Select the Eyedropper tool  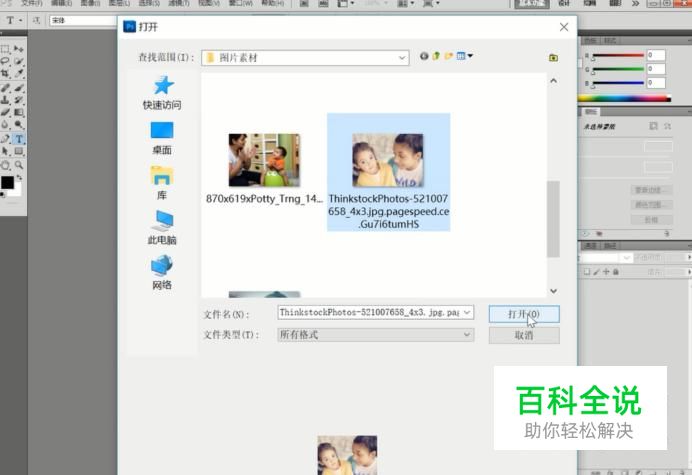[19, 74]
